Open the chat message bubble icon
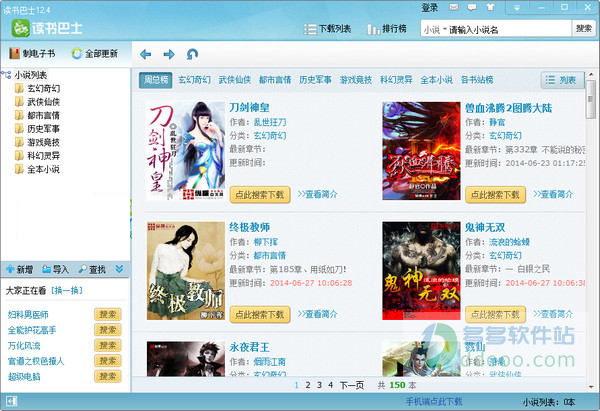This screenshot has width=600, height=411. (472, 7)
